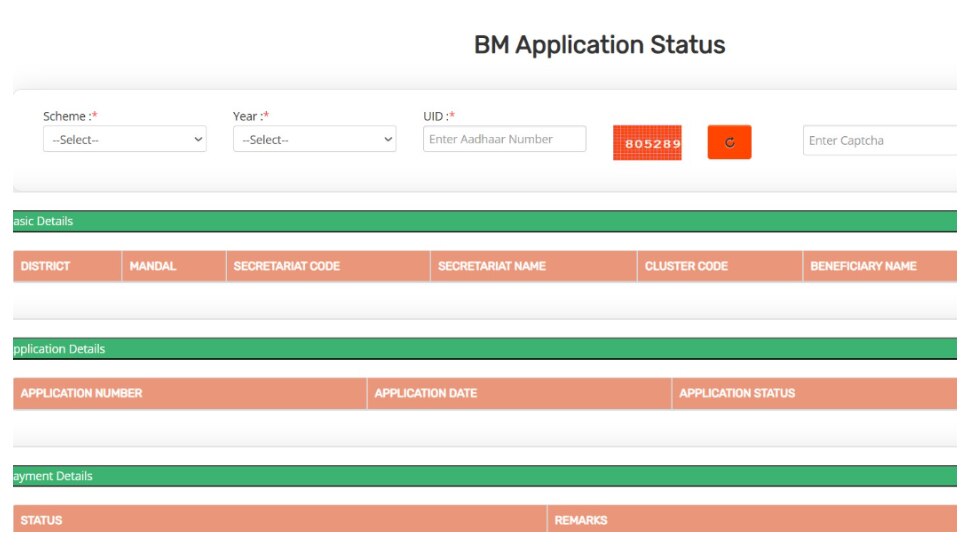Click the UID field label
The image size is (970, 545).
click(439, 116)
